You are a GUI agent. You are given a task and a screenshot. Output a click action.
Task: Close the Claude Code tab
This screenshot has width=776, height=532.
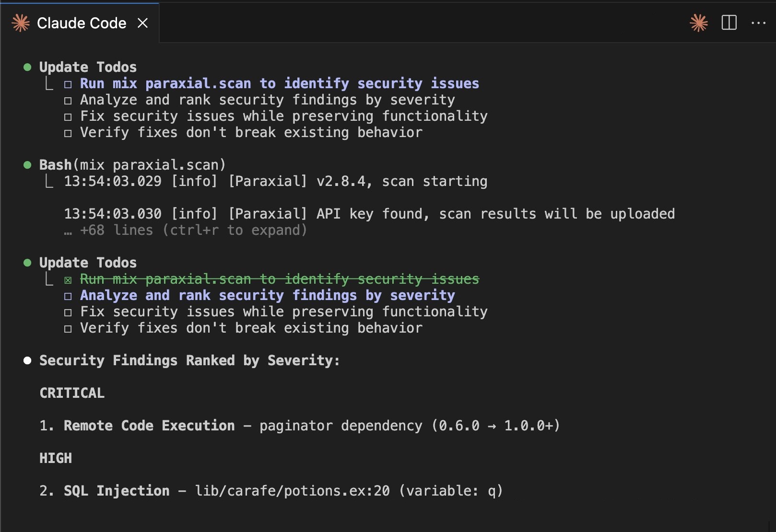[x=142, y=23]
